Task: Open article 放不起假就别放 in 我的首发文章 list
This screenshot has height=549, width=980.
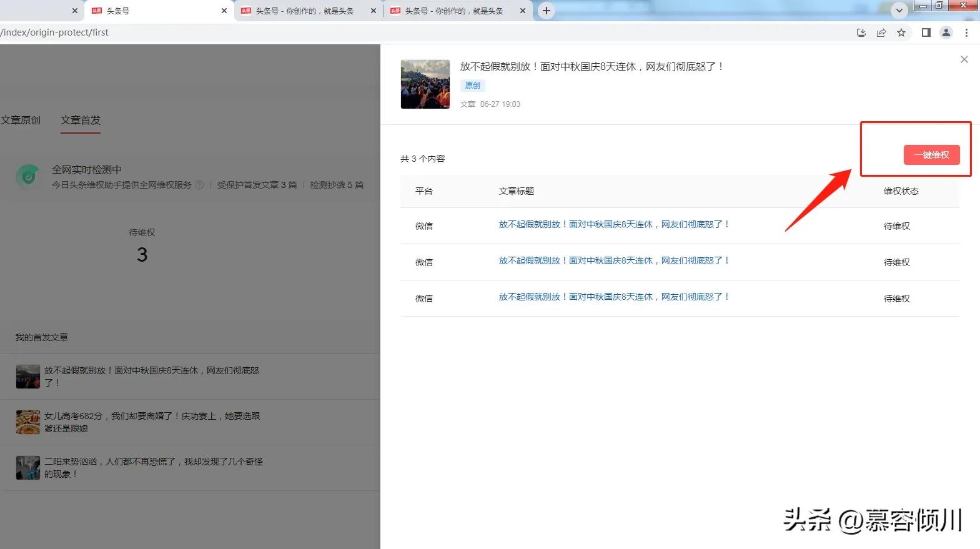Action: point(152,377)
